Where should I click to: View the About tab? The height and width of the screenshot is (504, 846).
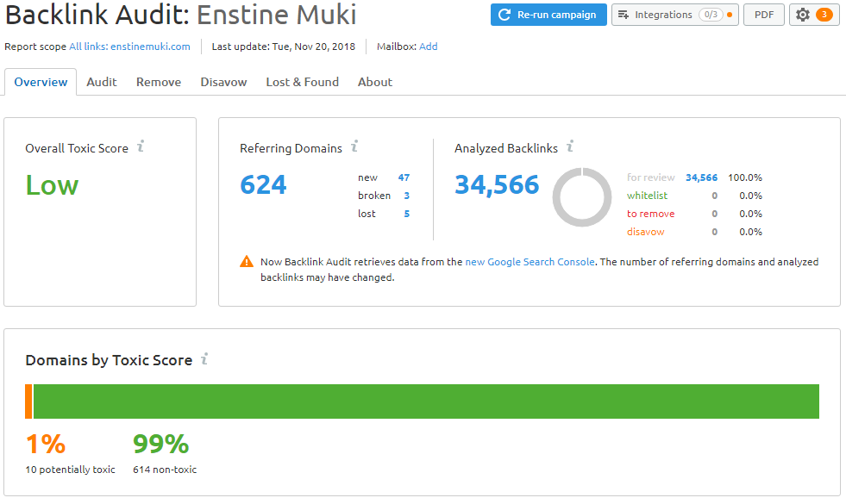tap(375, 82)
